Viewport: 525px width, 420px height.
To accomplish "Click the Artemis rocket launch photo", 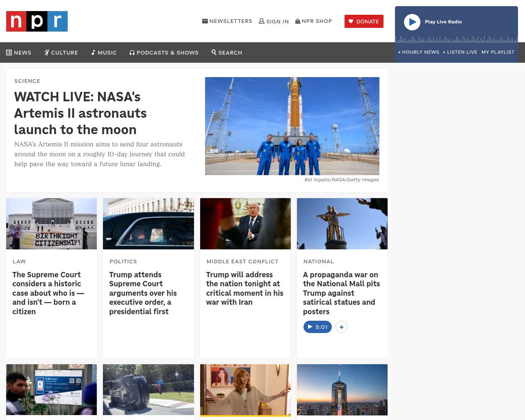I will click(292, 126).
